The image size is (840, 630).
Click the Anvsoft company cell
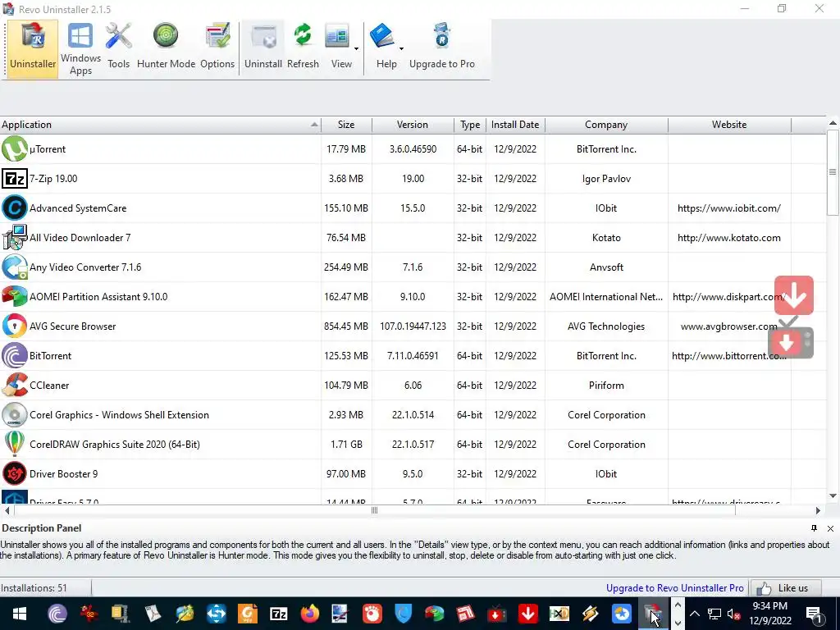pyautogui.click(x=606, y=267)
